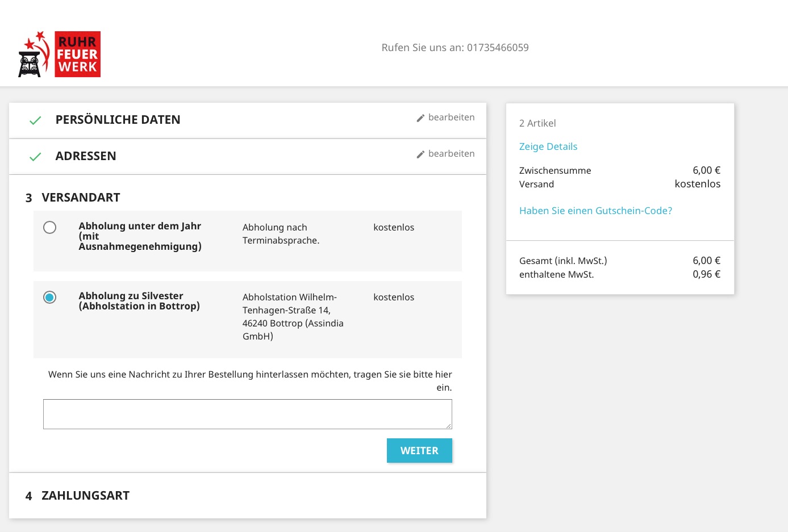Click the pencil icon in the Adressen row
This screenshot has height=532, width=788.
click(420, 154)
